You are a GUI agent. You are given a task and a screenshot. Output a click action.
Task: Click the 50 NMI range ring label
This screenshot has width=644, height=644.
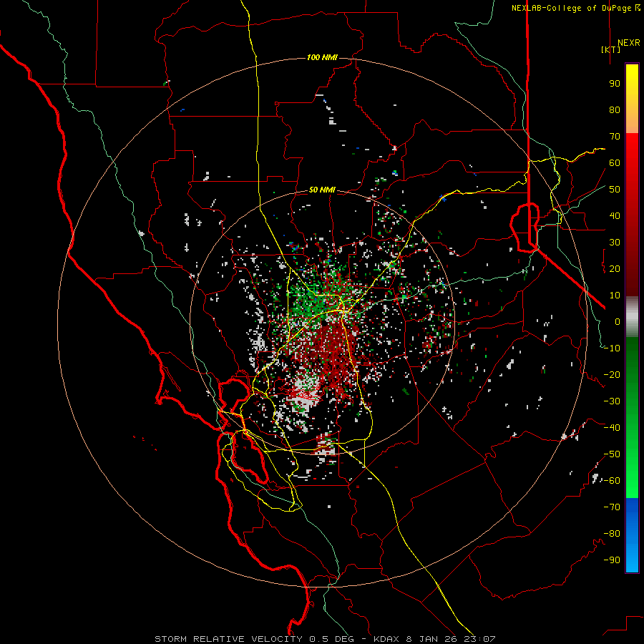click(x=322, y=190)
